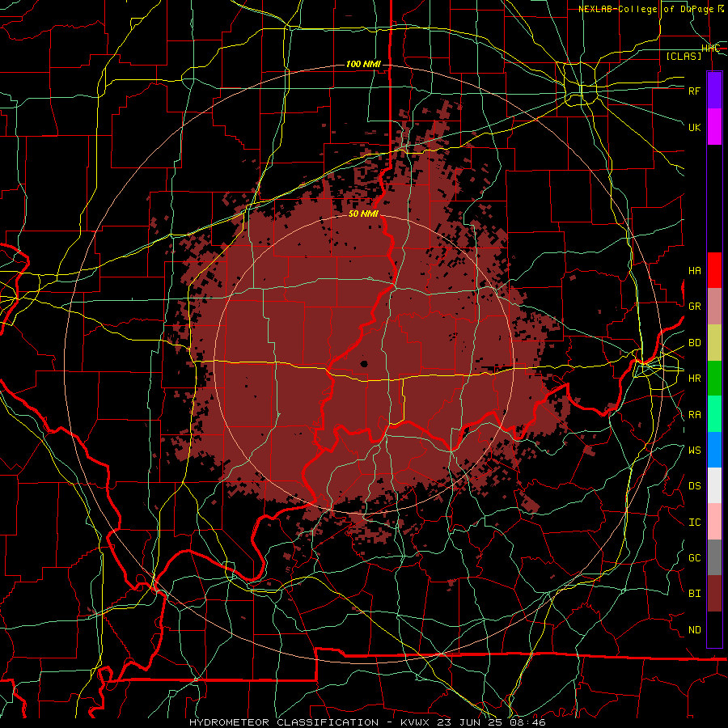Select the dusty pink GR color swatch
The image size is (728, 728).
pyautogui.click(x=714, y=307)
